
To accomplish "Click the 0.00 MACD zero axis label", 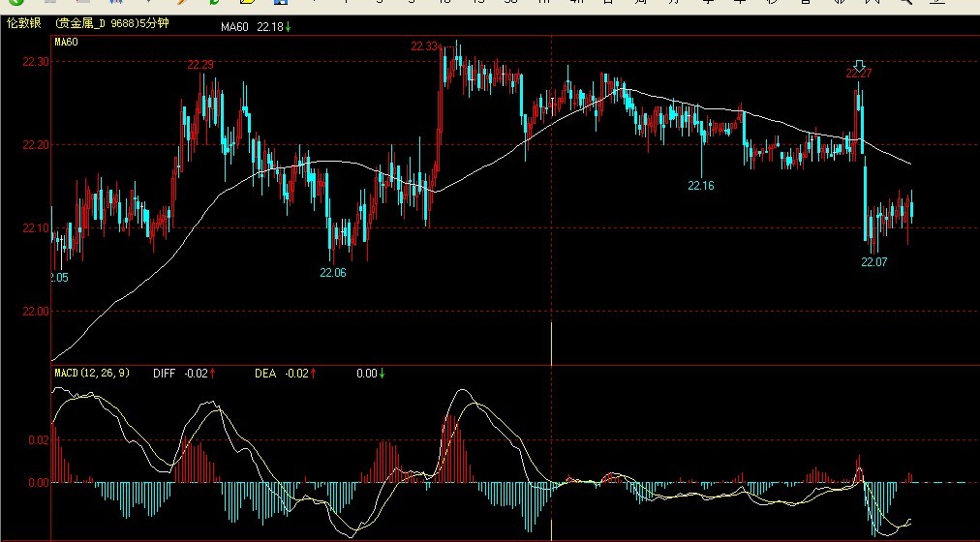I will pos(38,482).
